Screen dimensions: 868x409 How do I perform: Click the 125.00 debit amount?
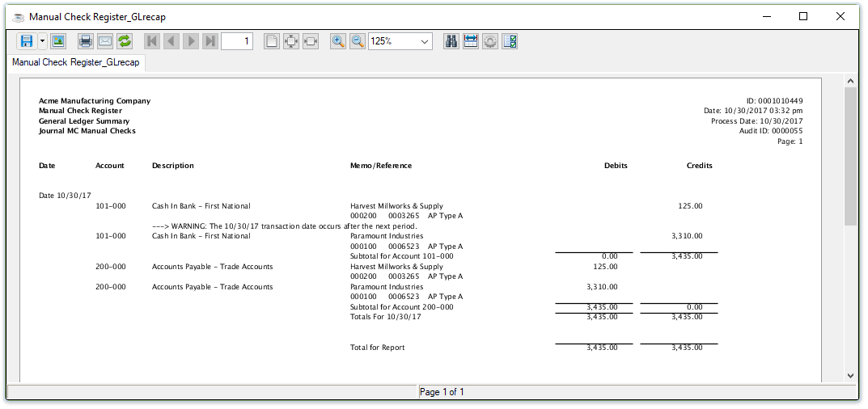coord(606,267)
